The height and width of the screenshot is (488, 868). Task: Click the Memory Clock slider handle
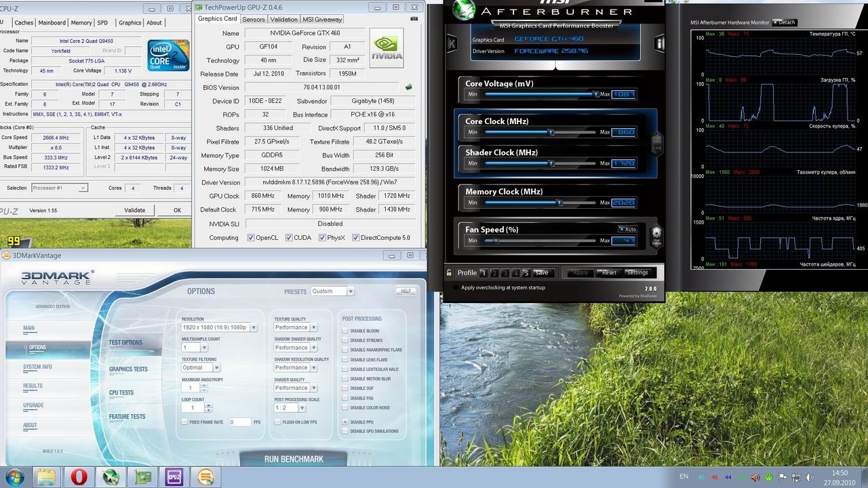[x=559, y=202]
